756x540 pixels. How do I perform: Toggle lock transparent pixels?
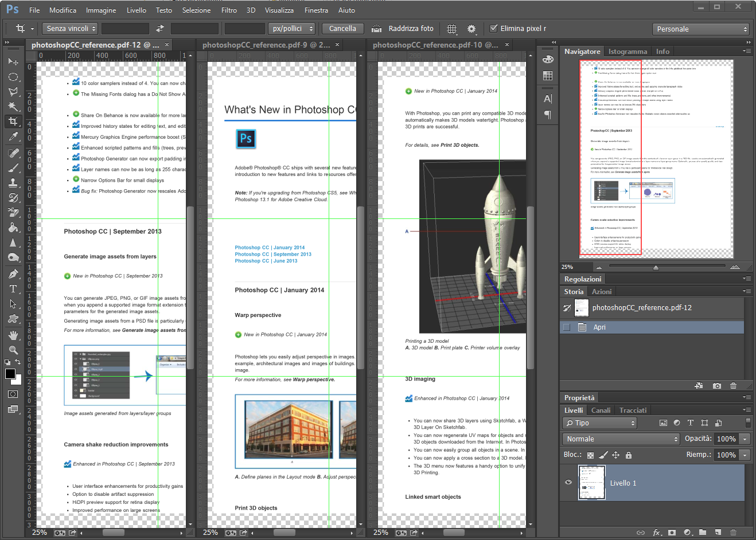coord(590,455)
